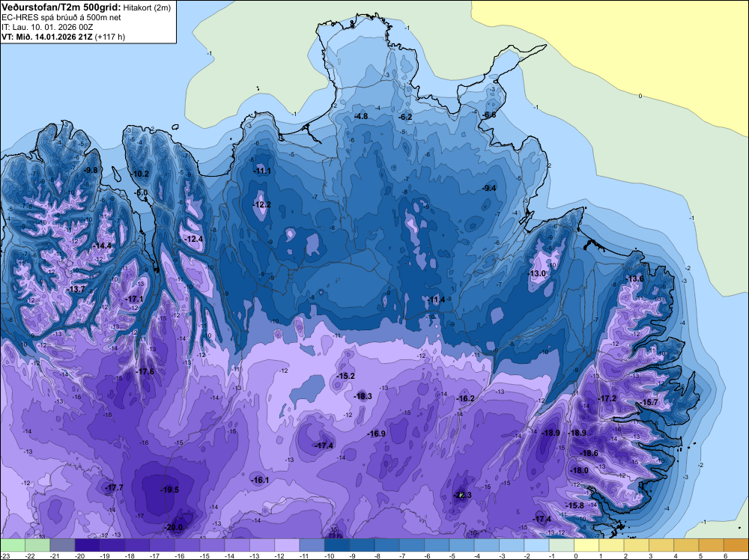Image resolution: width=749 pixels, height=560 pixels.
Task: Click the -4.8 temperature label
Action: pyautogui.click(x=361, y=116)
